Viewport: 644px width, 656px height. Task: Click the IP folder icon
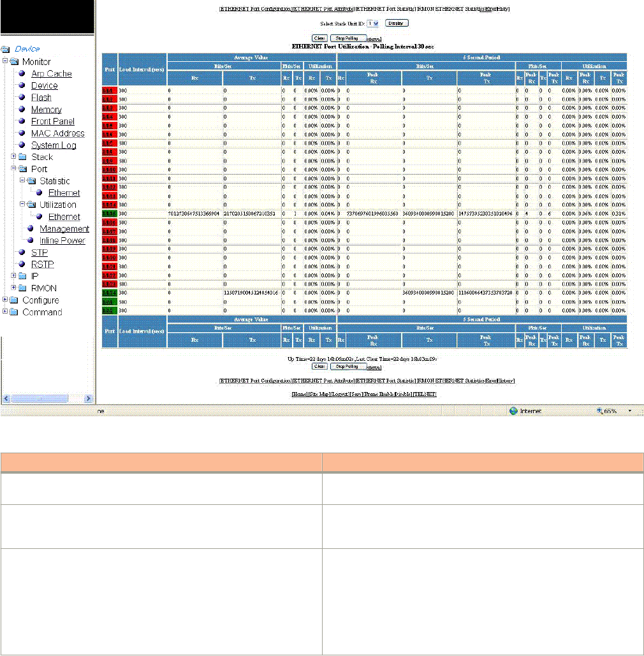click(23, 276)
